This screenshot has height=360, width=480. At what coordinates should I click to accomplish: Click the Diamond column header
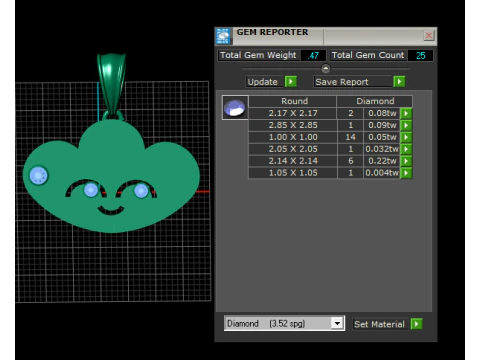375,101
